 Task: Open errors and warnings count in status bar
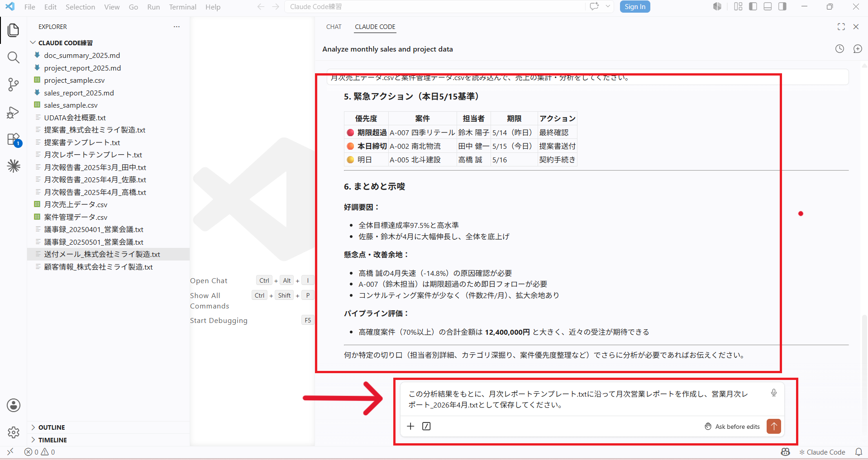40,452
